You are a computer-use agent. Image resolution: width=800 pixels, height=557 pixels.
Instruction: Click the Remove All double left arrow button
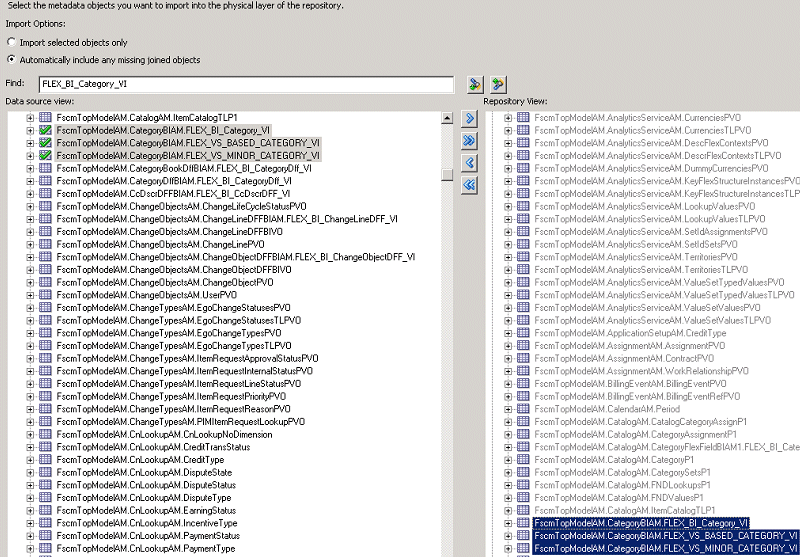469,185
